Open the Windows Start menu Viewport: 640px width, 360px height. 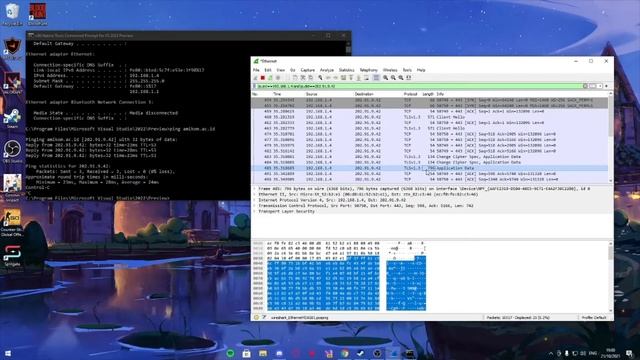[7, 353]
